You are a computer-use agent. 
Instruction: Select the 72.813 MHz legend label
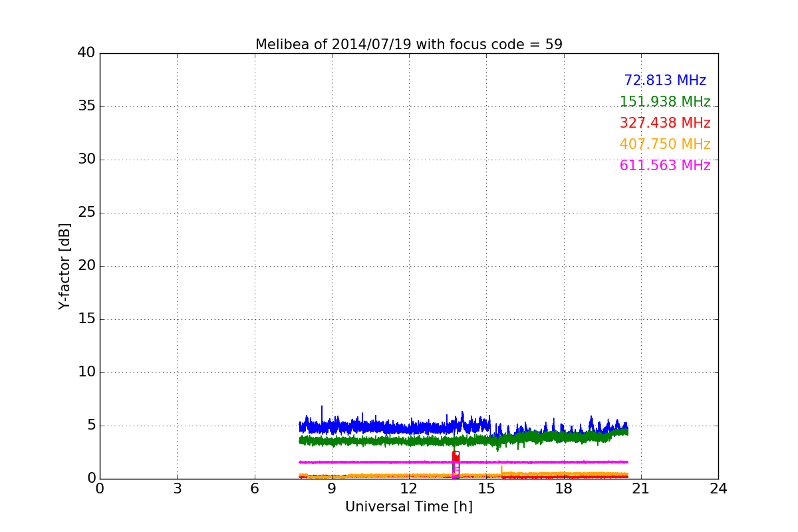(x=665, y=80)
